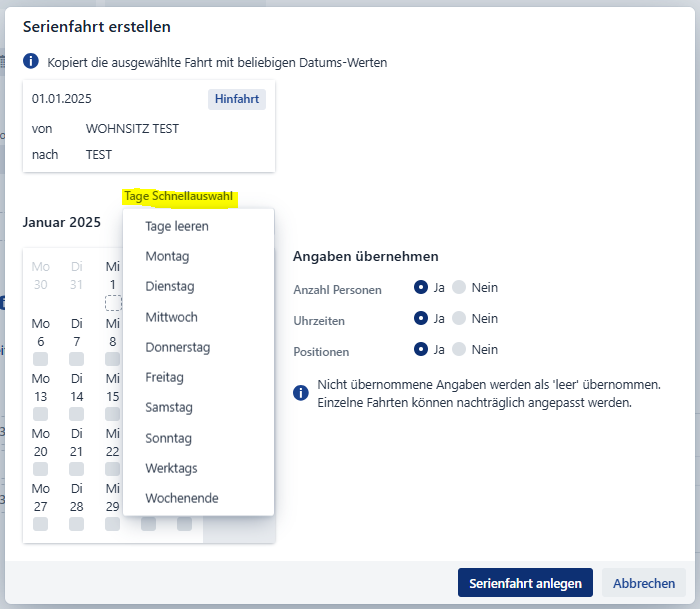
Task: Select Montag in the quick selection list
Action: (167, 256)
